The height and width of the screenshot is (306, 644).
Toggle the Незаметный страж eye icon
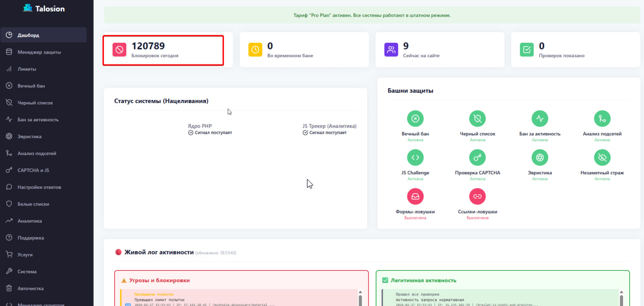(x=602, y=158)
